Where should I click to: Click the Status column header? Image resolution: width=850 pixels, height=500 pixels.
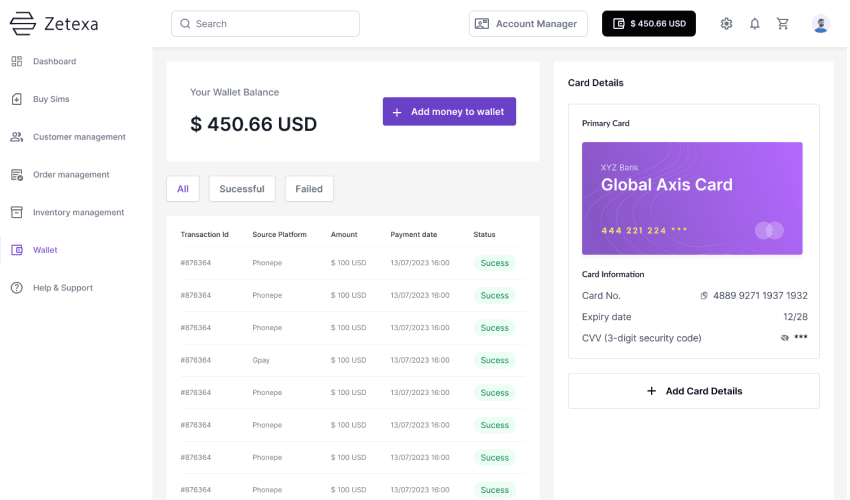tap(484, 234)
